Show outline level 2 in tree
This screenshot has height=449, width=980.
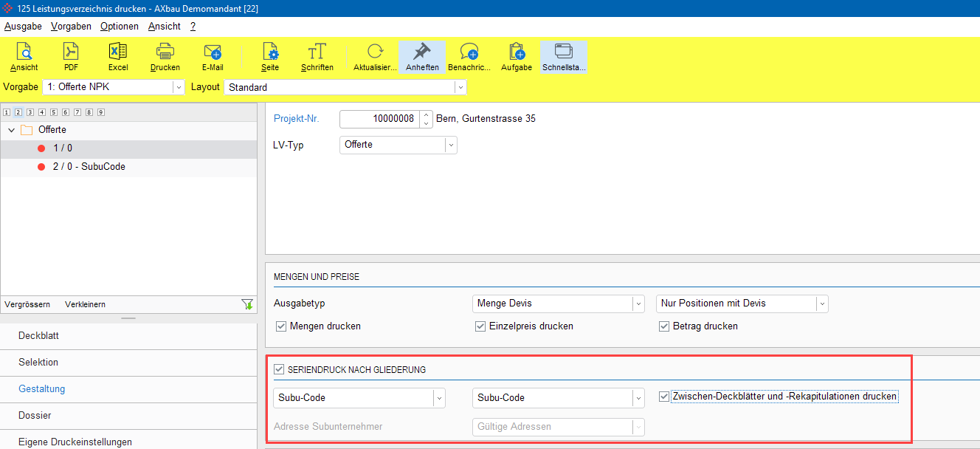[x=18, y=112]
